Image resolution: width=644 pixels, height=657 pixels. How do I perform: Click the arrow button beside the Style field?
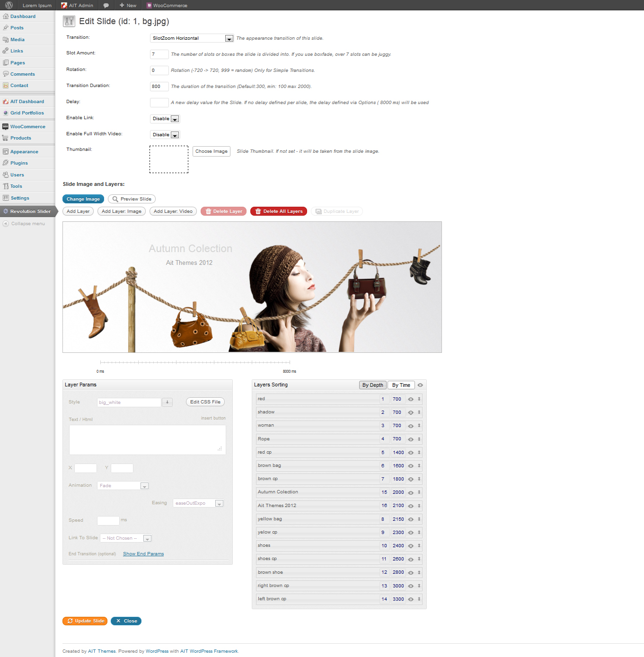[x=167, y=402]
